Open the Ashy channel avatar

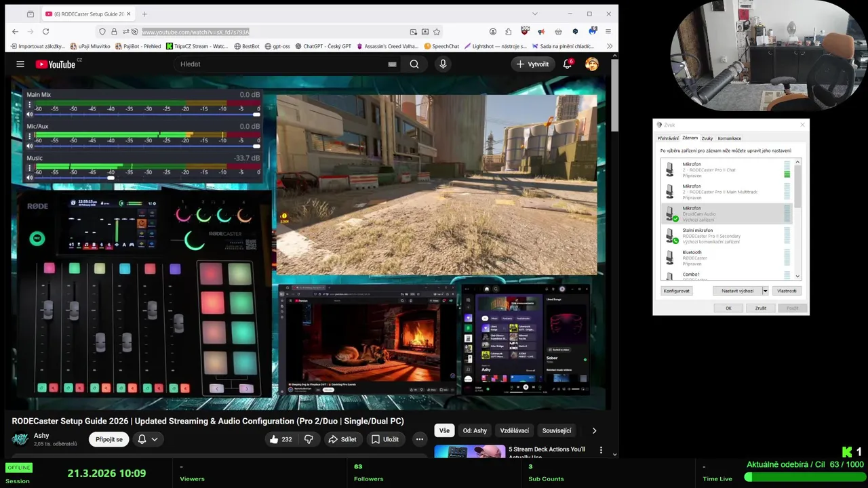click(x=20, y=439)
